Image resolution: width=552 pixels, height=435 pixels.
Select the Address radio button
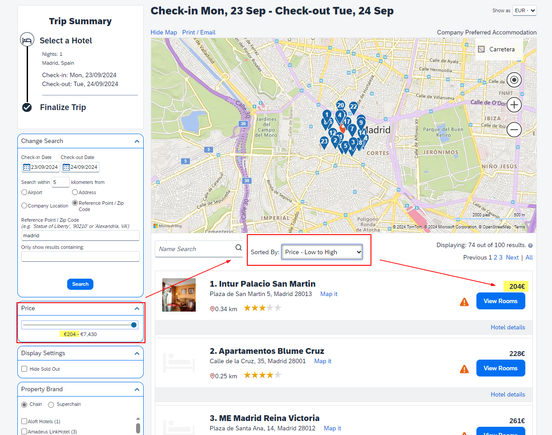coord(75,192)
